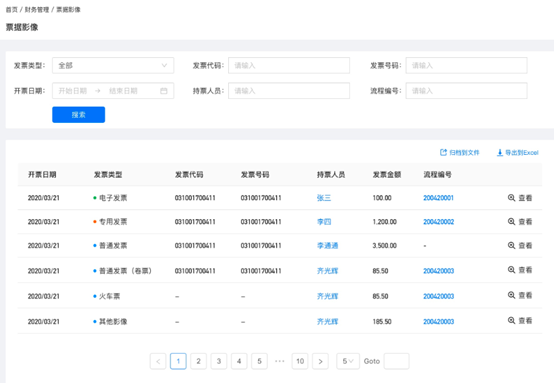Click view icon for the 普通发票（卷票） row
554x383 pixels.
(511, 270)
